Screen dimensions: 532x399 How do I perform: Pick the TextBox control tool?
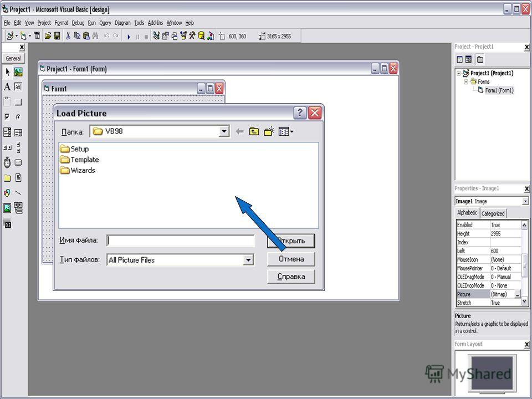[x=18, y=87]
